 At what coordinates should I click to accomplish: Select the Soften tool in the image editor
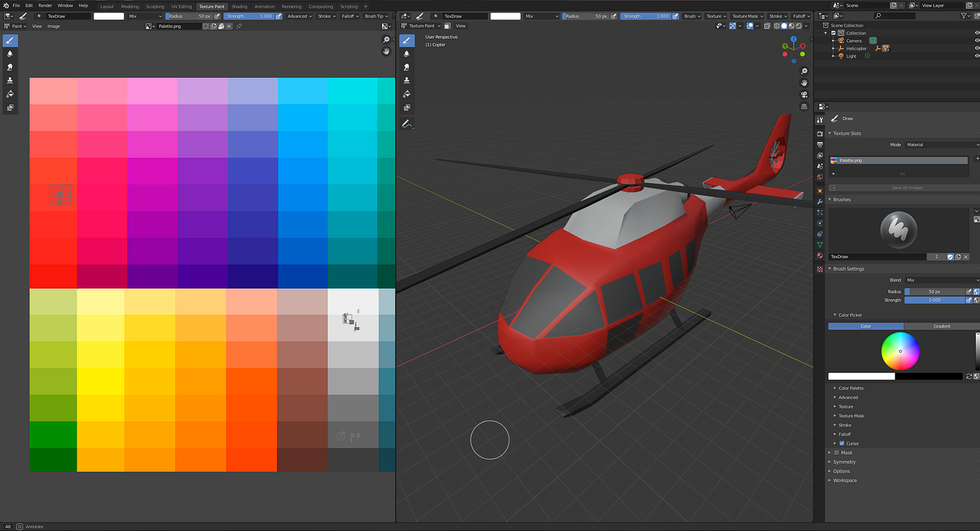(10, 53)
